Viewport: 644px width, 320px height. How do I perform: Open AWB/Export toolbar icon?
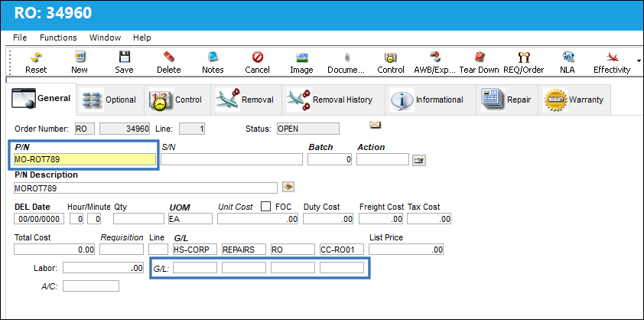coord(435,57)
